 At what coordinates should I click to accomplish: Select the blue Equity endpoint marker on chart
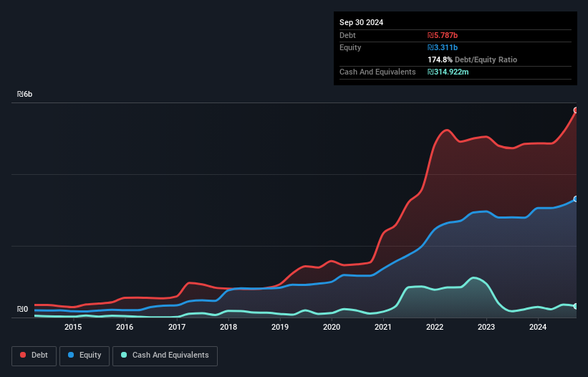pos(576,199)
